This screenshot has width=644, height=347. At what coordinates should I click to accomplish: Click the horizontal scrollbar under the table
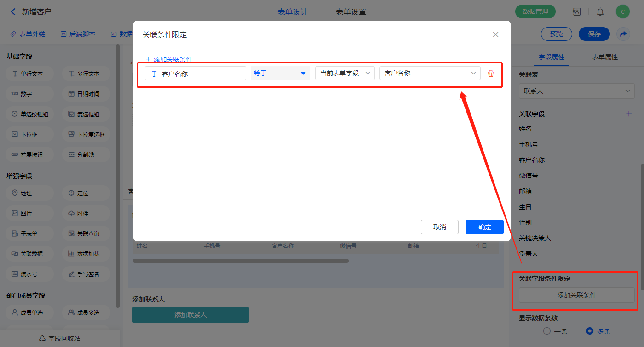click(x=241, y=261)
